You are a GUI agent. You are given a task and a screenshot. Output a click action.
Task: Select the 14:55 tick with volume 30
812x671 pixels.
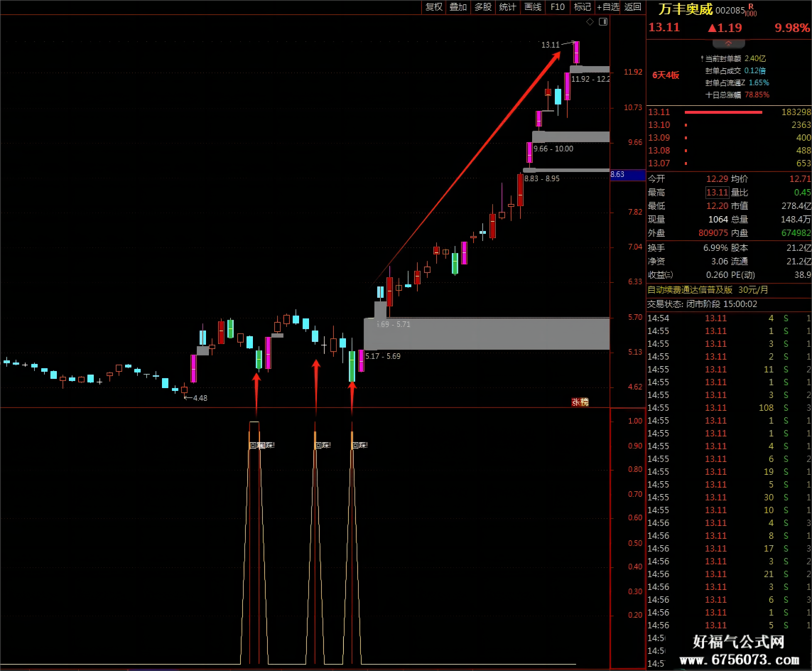pos(729,498)
